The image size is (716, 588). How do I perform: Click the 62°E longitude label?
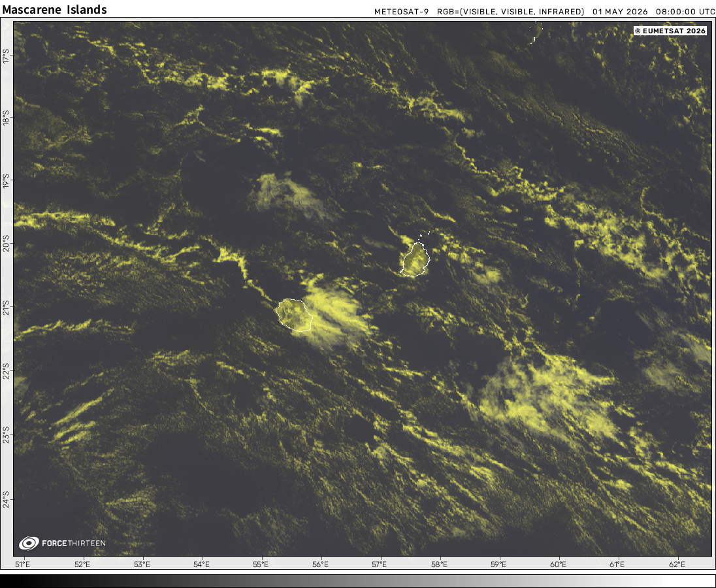677,564
